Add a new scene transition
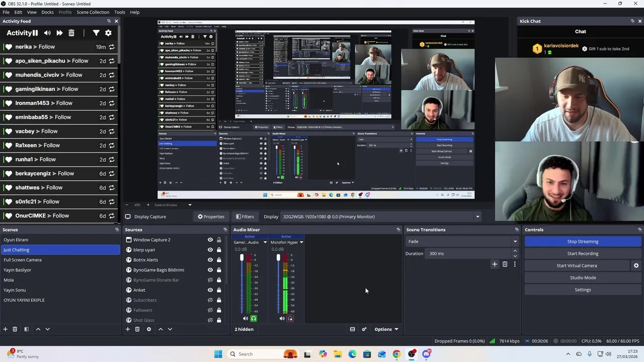Image resolution: width=644 pixels, height=362 pixels. [x=495, y=264]
